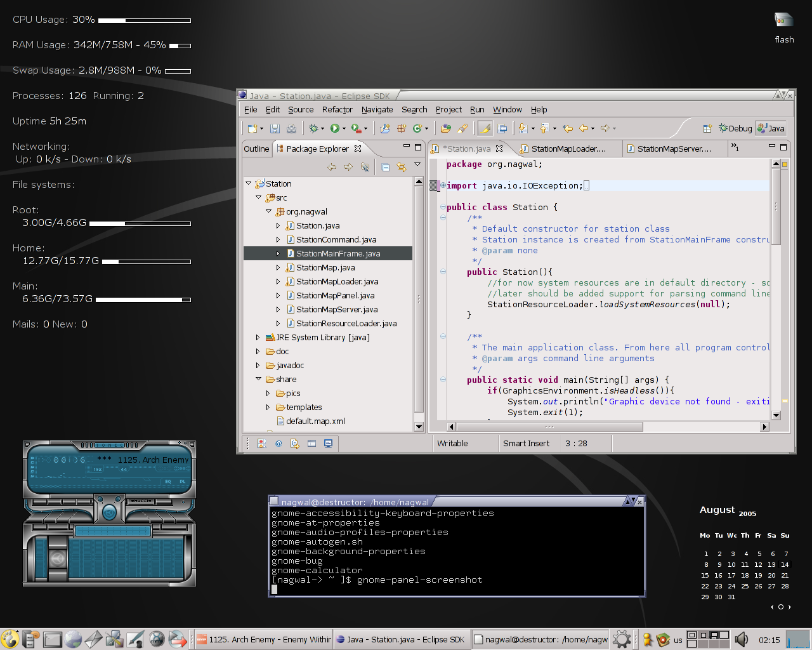
Task: Expand the JRE System Library node
Action: tap(258, 338)
